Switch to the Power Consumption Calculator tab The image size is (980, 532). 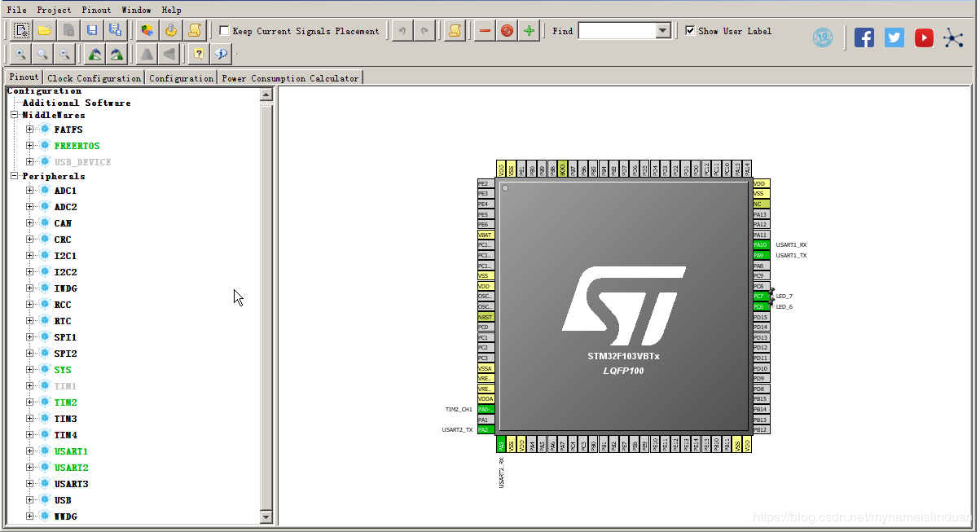coord(289,77)
